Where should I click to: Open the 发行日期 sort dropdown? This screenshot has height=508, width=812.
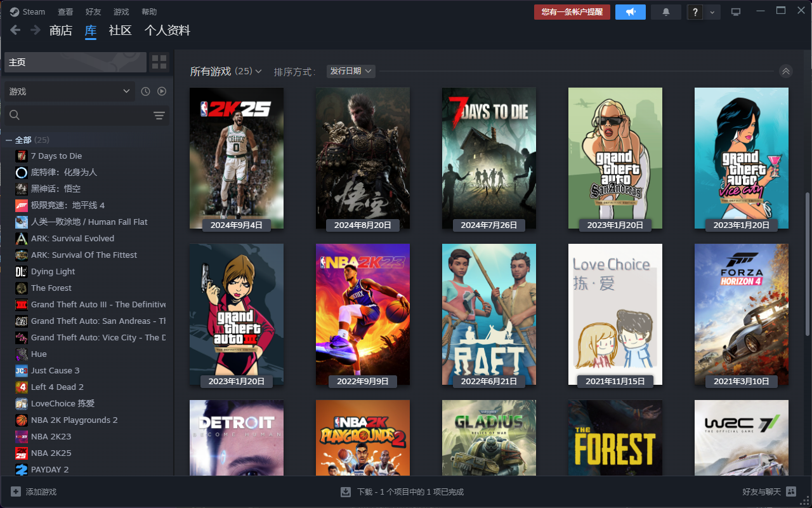coord(351,71)
